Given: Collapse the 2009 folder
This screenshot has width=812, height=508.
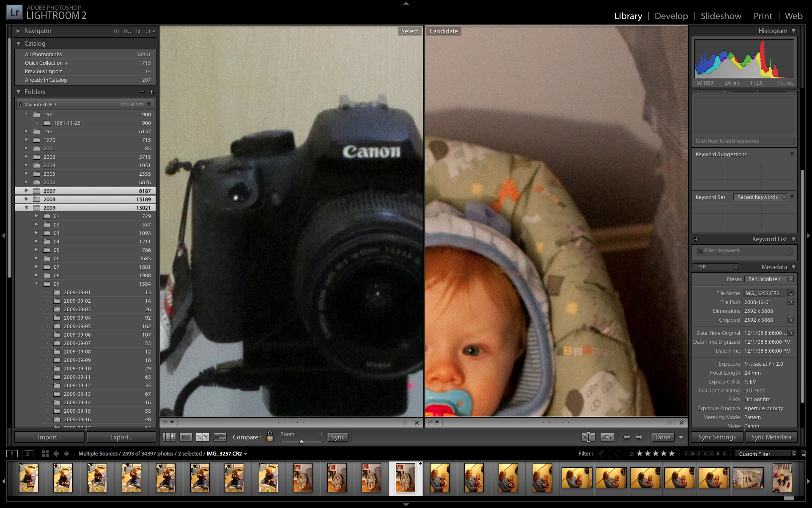Looking at the screenshot, I should tap(26, 208).
